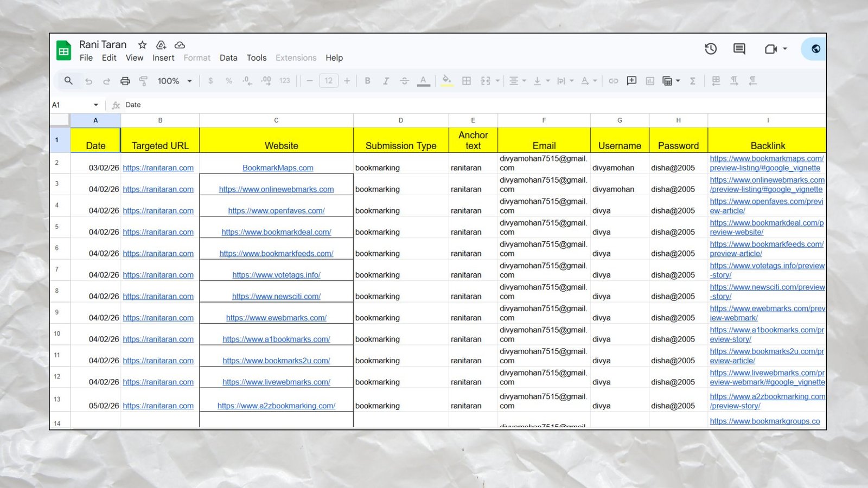Screen dimensions: 868x488
Task: Open the Tools menu
Action: click(x=257, y=57)
